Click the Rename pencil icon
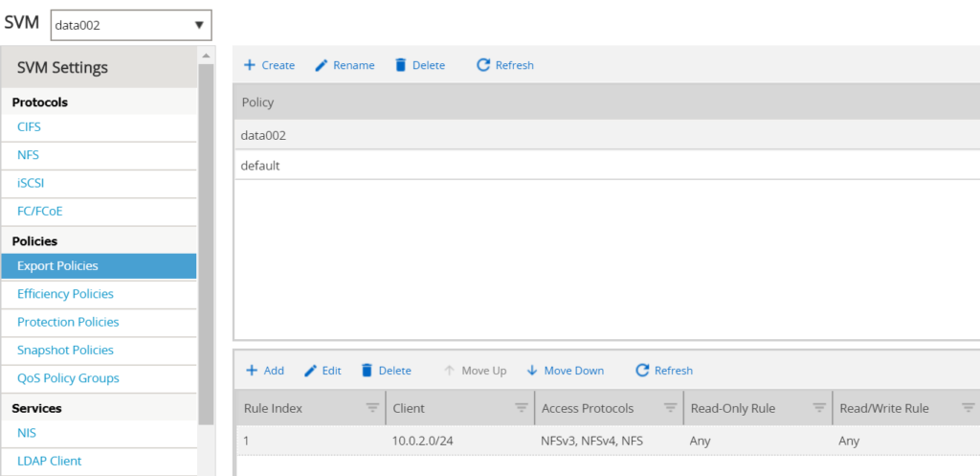Screen dimensions: 980x476 (323, 65)
